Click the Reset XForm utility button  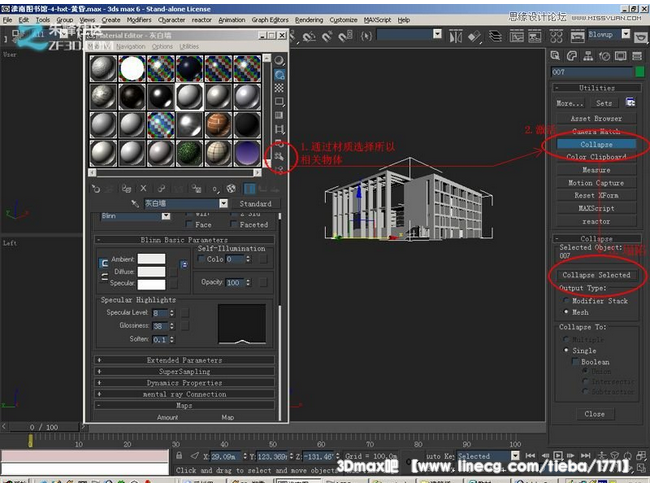click(x=596, y=195)
